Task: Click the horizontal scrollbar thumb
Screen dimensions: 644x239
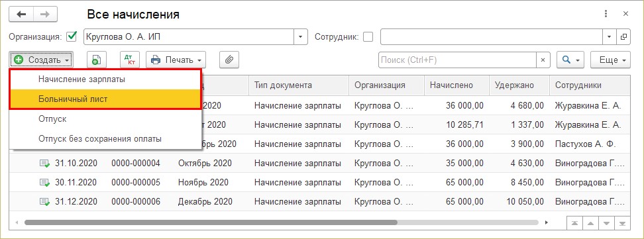Action: (211, 222)
